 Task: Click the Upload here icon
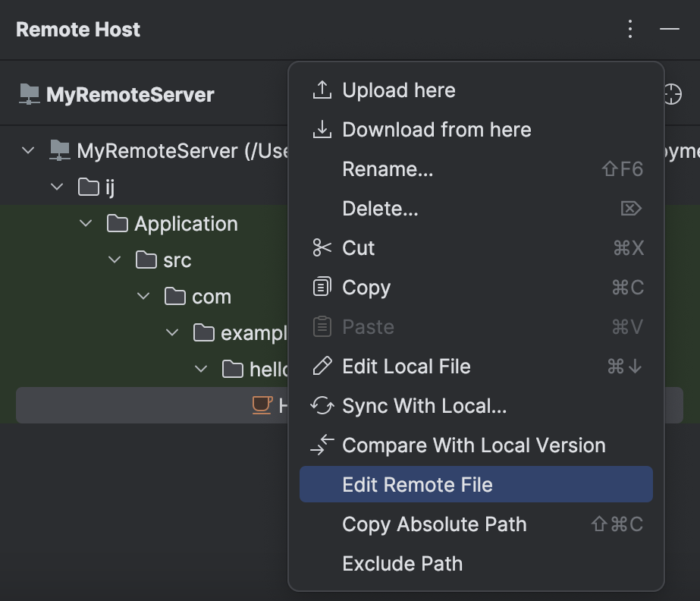(322, 90)
